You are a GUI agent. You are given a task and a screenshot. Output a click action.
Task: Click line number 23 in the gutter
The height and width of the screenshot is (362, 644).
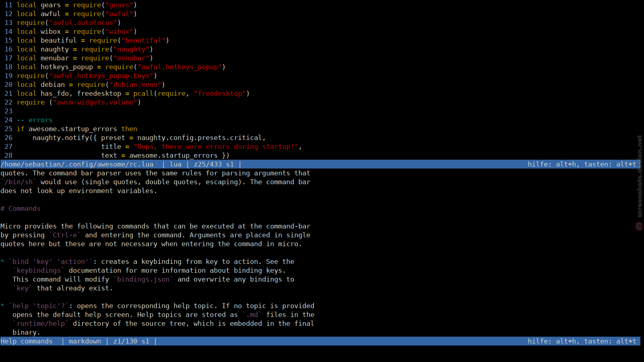point(8,111)
